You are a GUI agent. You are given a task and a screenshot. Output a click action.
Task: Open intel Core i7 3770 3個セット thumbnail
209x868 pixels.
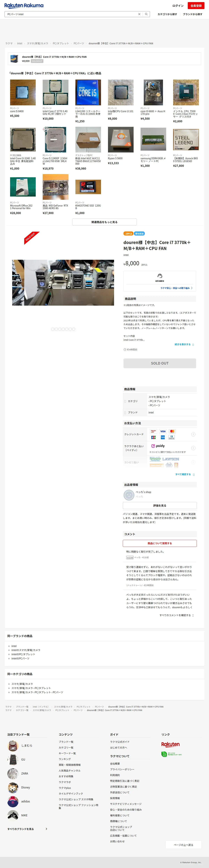pos(56,92)
